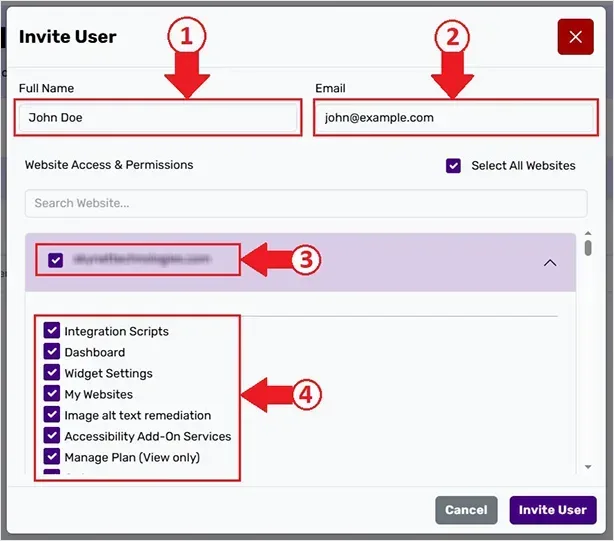Screen dimensions: 614x541
Task: Uncheck Image alt text remediation
Action: (x=52, y=415)
